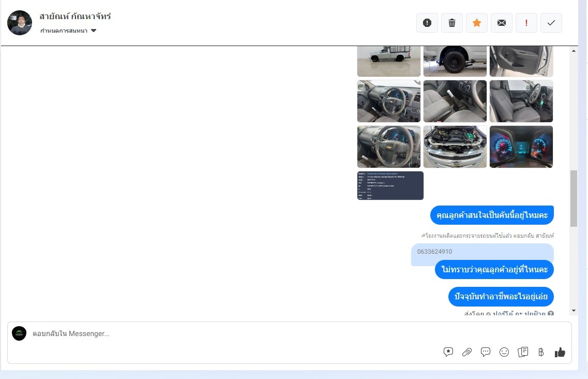Mark conversation as spam icon
Viewport: 588px width, 379px height.
[427, 23]
